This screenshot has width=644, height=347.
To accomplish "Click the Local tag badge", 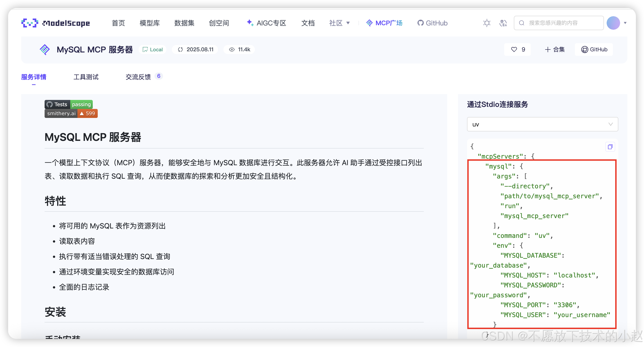I will point(153,50).
